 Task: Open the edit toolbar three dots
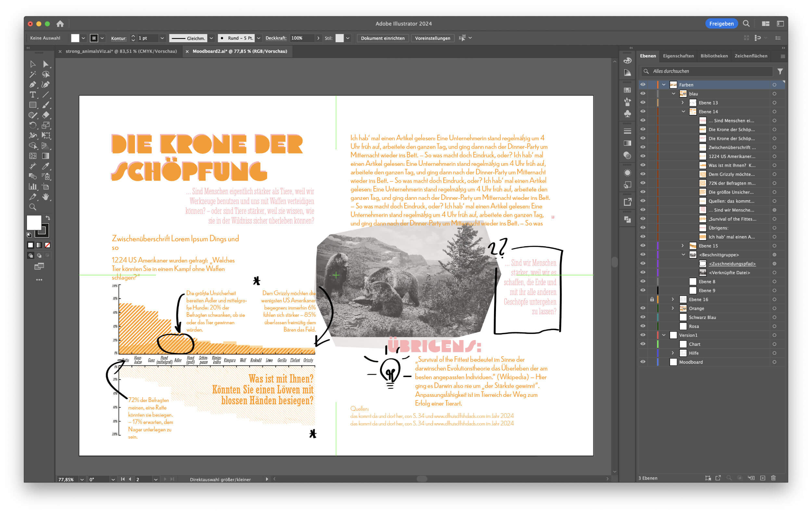coord(39,280)
